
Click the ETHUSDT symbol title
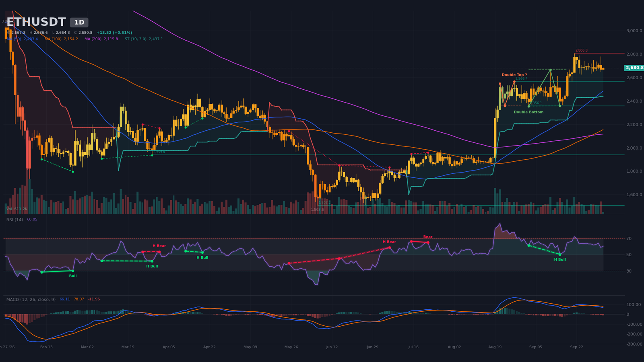36,22
